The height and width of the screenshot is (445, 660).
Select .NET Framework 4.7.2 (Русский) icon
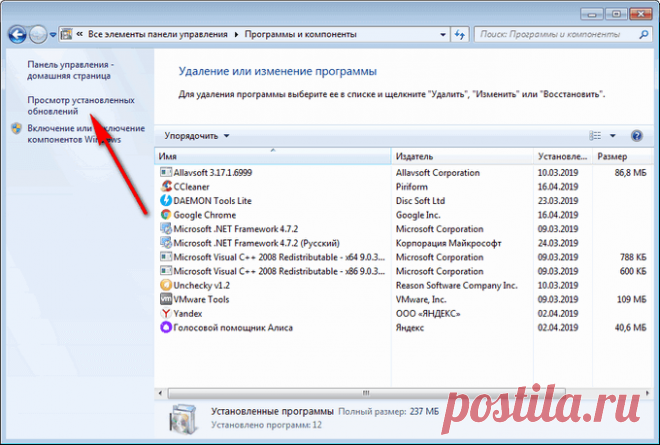(x=166, y=243)
